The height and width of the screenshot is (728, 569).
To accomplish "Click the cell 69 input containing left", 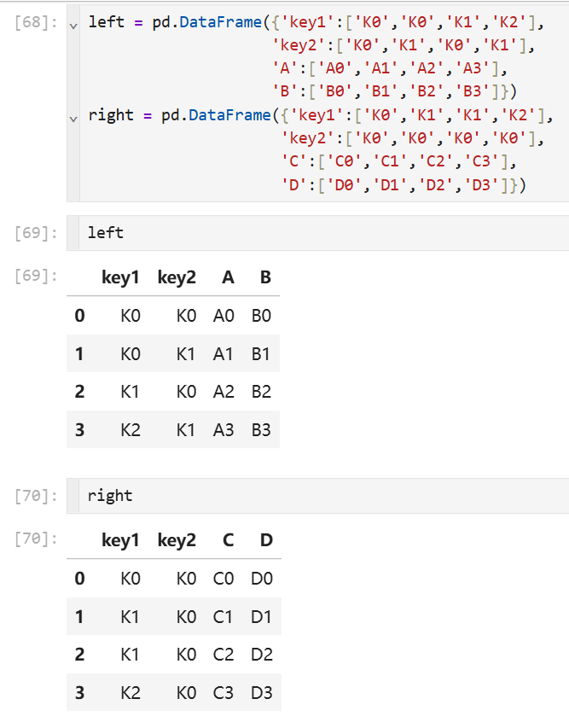I will [x=324, y=233].
